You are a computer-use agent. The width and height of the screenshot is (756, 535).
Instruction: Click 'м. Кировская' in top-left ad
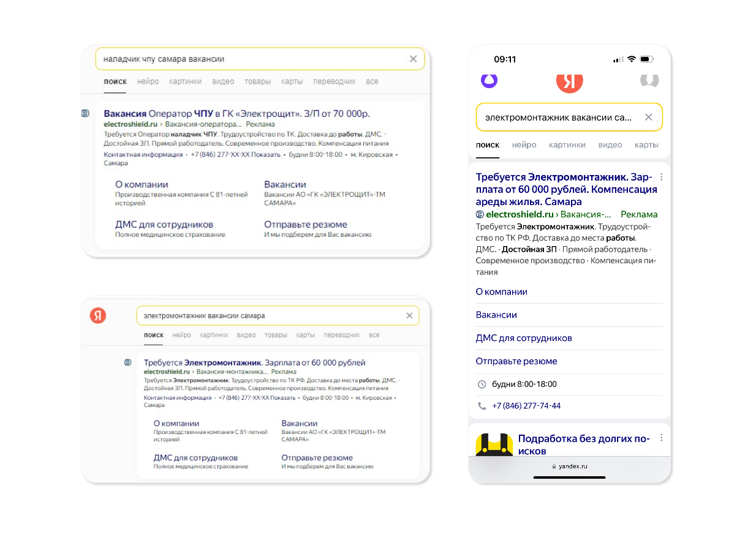(371, 155)
